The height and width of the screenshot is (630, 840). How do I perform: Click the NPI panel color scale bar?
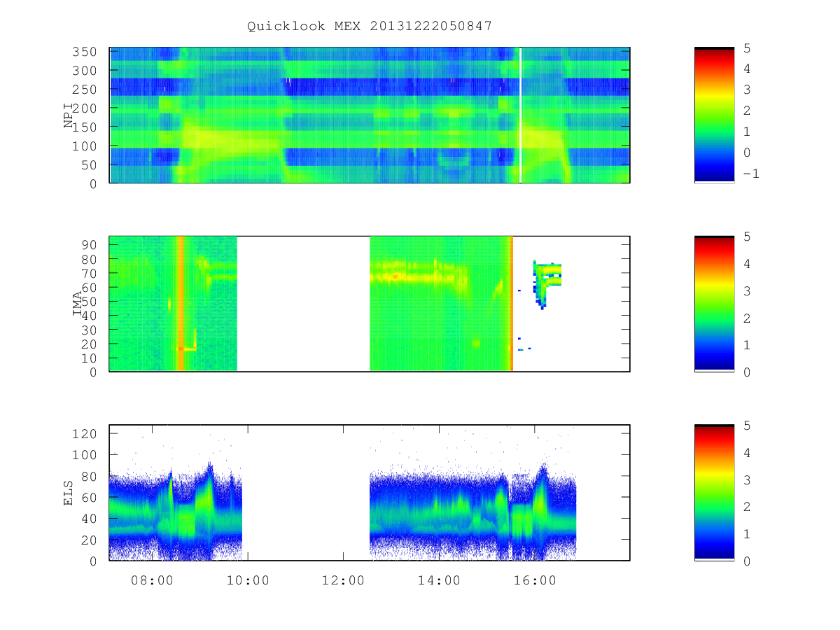click(x=714, y=115)
